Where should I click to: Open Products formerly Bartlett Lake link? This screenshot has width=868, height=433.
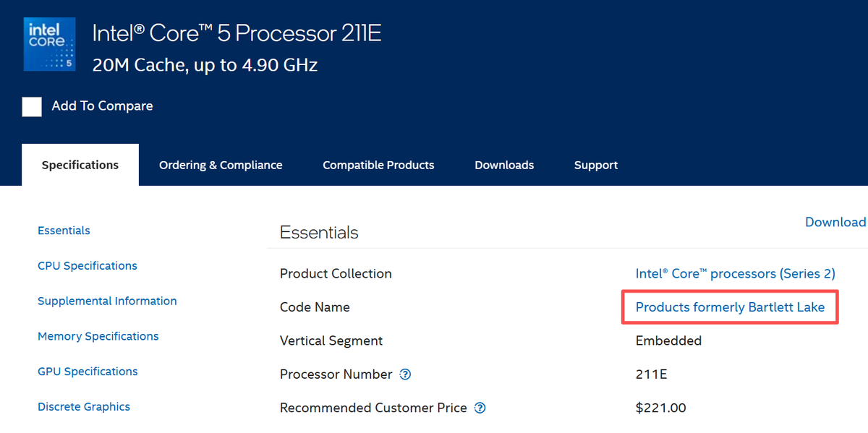click(x=730, y=307)
